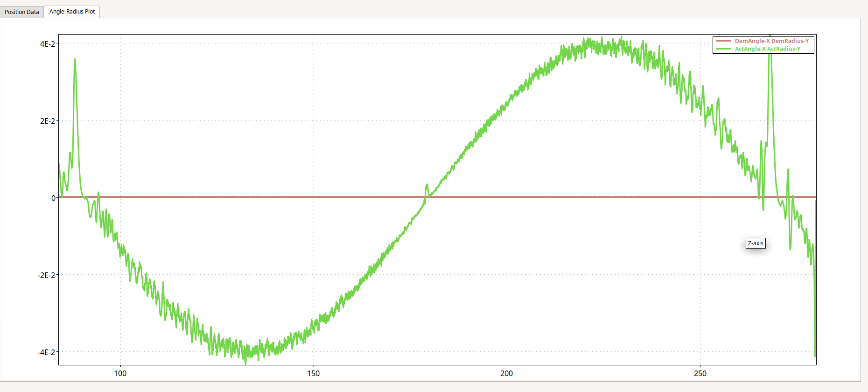Switch to the Position Data tab

(x=22, y=12)
